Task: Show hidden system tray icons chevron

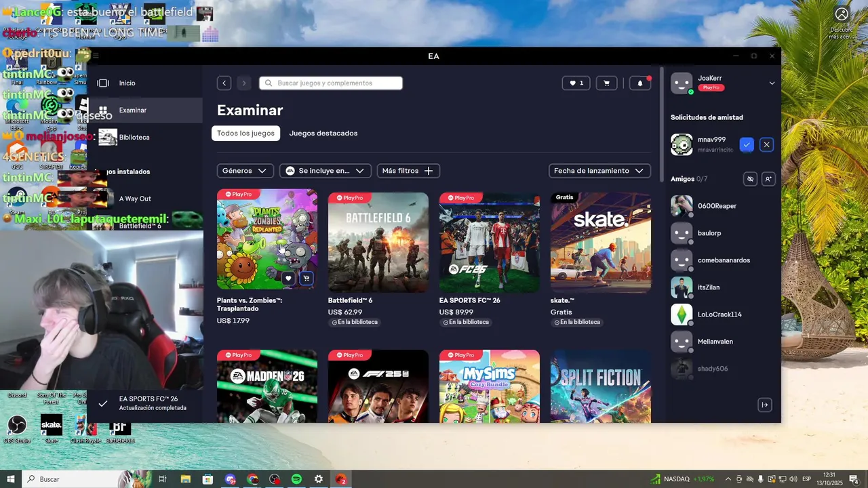Action: click(728, 479)
